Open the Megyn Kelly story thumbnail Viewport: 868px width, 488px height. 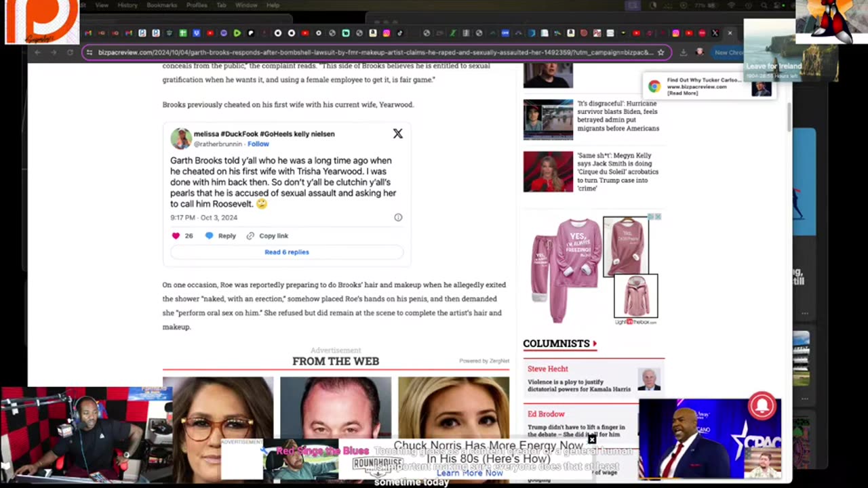pyautogui.click(x=548, y=171)
